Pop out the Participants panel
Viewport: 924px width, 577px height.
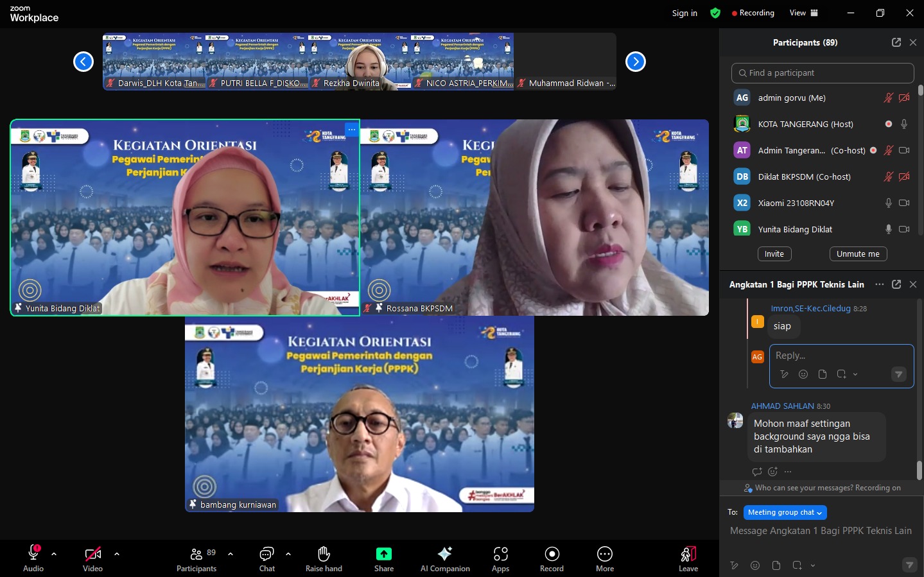pos(896,42)
